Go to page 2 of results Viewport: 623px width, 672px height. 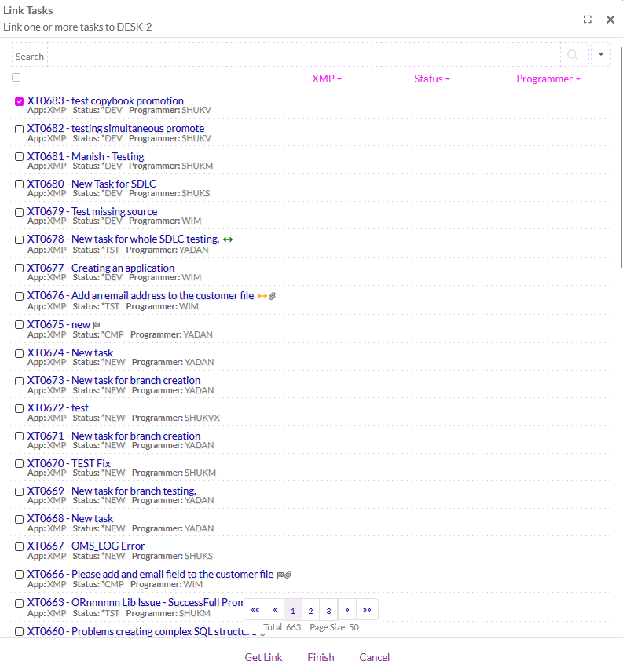[310, 610]
